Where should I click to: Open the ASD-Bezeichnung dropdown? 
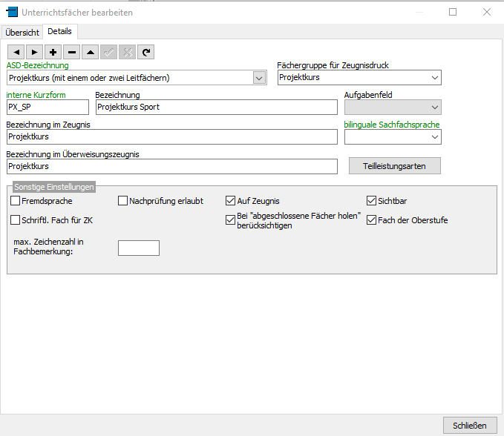pos(259,78)
